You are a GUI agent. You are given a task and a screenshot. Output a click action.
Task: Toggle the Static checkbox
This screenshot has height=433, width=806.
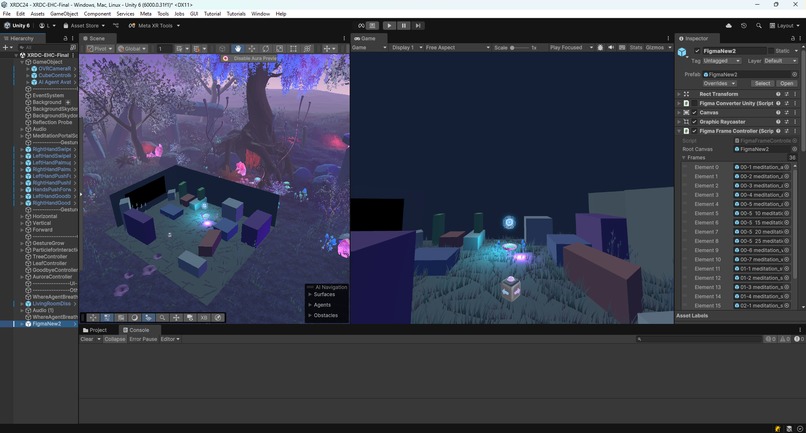(771, 51)
